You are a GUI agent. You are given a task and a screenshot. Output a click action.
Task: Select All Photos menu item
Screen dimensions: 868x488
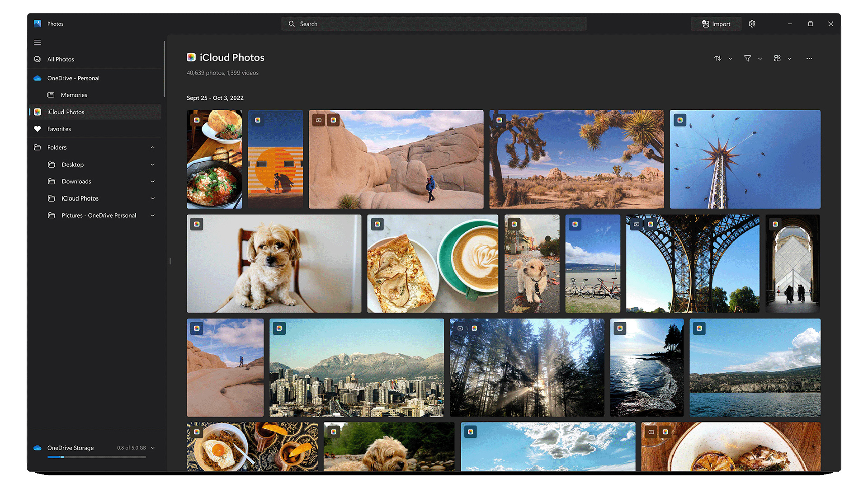[x=61, y=59]
